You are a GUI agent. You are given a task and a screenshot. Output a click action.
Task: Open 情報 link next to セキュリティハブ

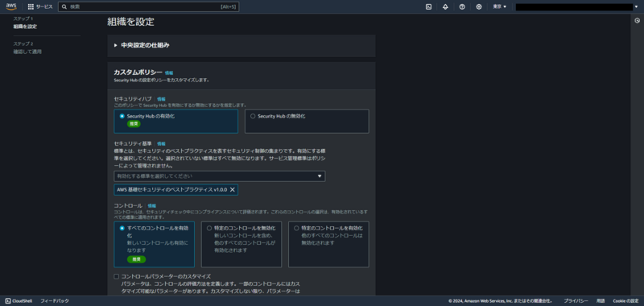[x=161, y=99]
